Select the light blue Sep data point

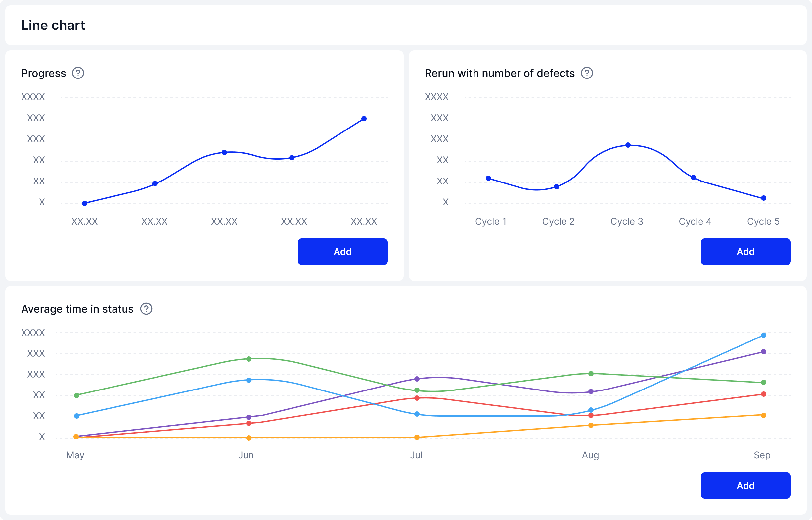click(x=763, y=335)
